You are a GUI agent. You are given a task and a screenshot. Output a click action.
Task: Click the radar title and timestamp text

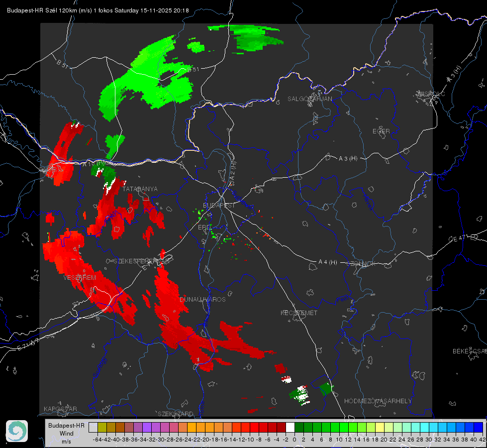click(x=98, y=10)
